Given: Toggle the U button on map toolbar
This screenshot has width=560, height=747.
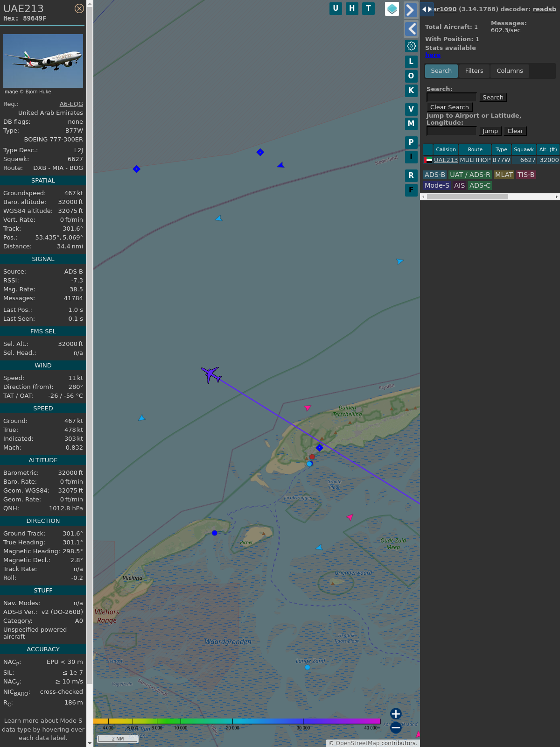Looking at the screenshot, I should click(x=336, y=8).
